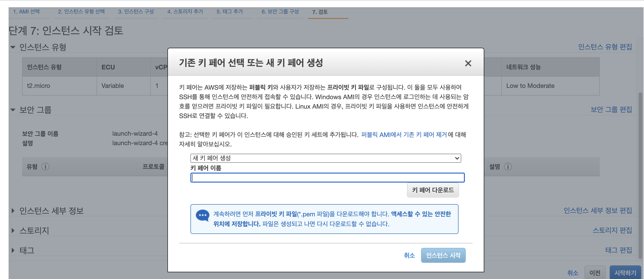Collapse the 보안 그룹 section
The height and width of the screenshot is (279, 644).
[13, 110]
